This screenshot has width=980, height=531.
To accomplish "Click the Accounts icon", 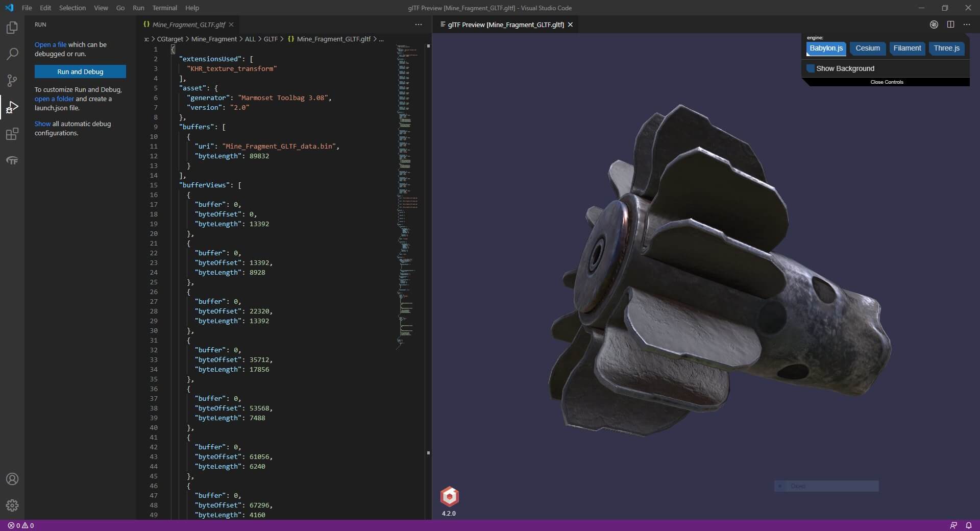I will 12,479.
